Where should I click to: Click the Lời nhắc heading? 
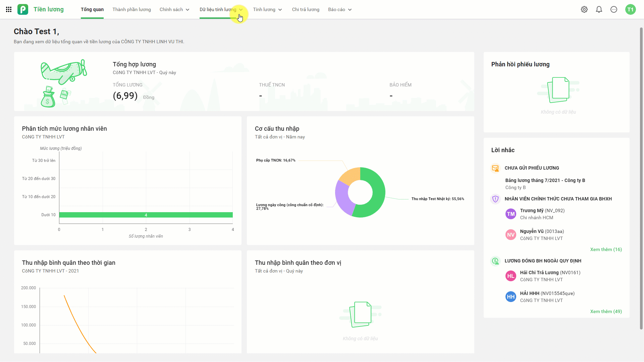coord(503,150)
